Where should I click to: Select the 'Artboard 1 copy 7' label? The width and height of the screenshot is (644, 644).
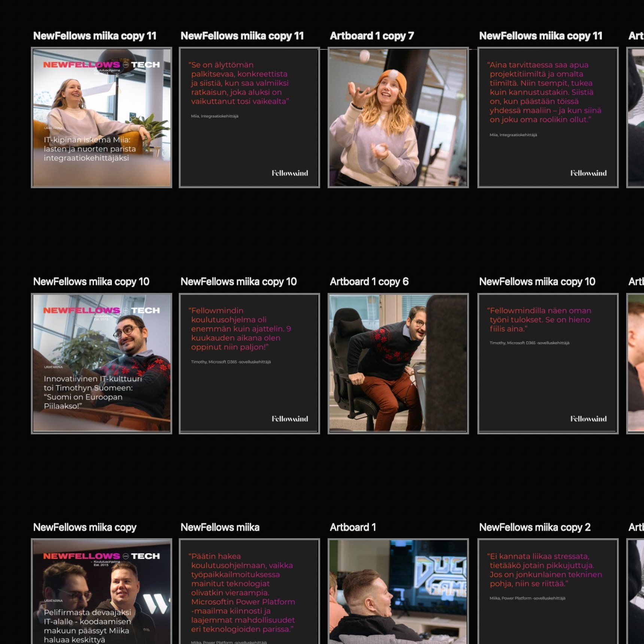coord(371,36)
